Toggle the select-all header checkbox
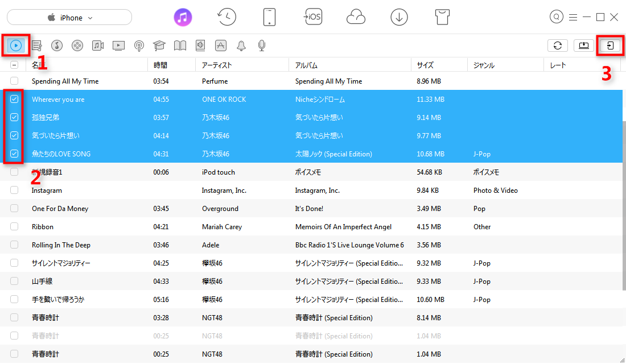 (x=14, y=65)
